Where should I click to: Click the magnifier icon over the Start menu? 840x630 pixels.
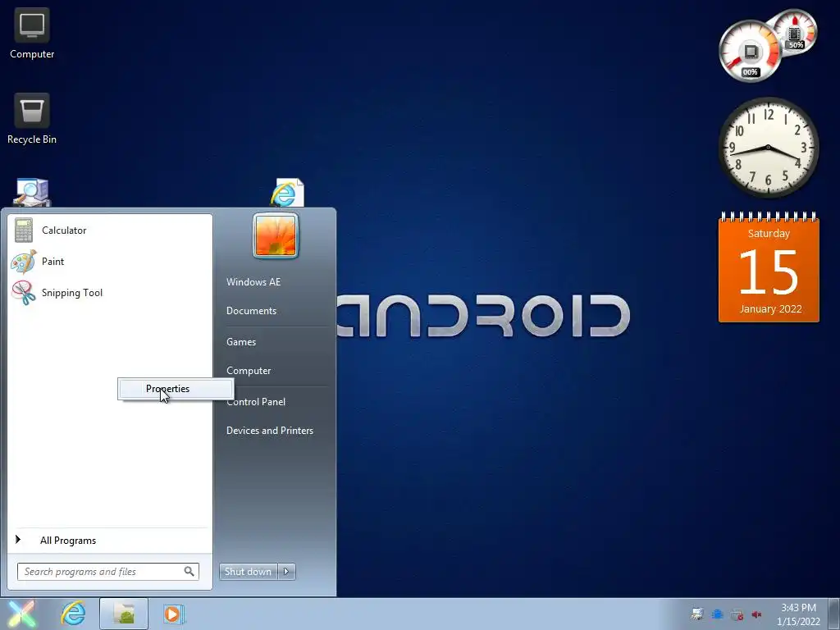click(32, 192)
